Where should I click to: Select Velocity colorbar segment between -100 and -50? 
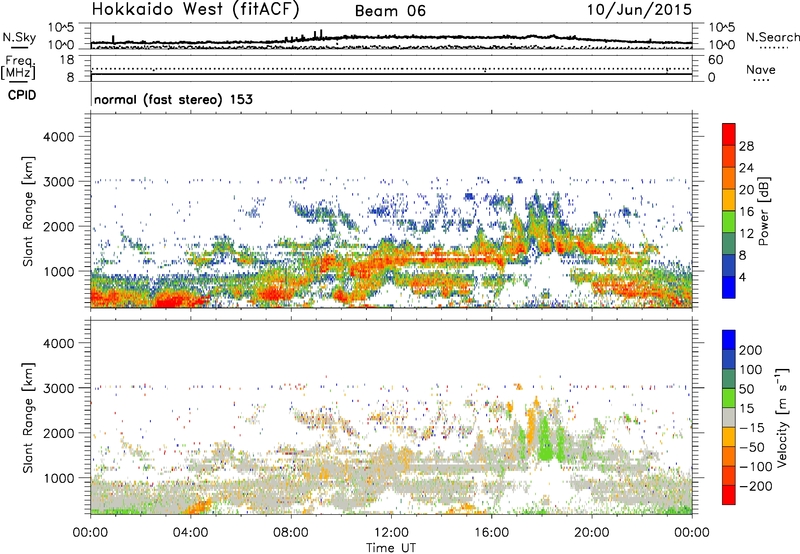pyautogui.click(x=729, y=456)
